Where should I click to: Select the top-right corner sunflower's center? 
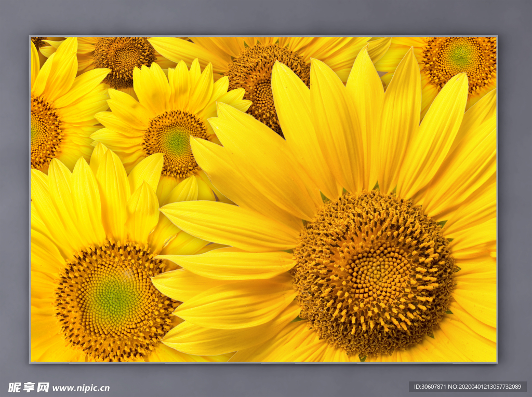[460, 56]
